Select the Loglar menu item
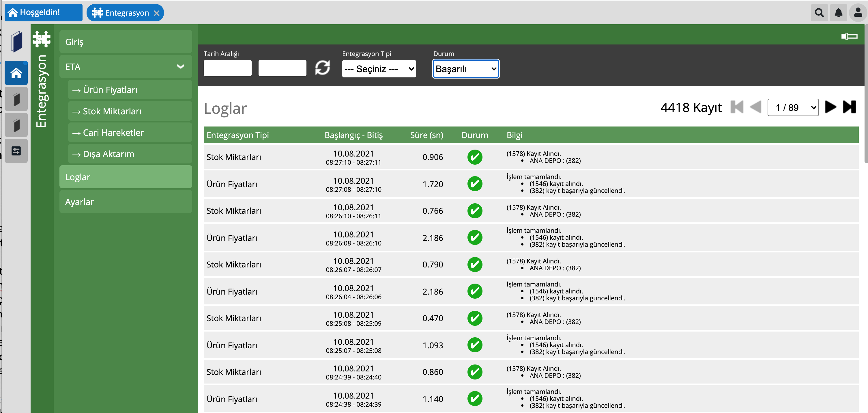This screenshot has width=868, height=413. point(126,177)
